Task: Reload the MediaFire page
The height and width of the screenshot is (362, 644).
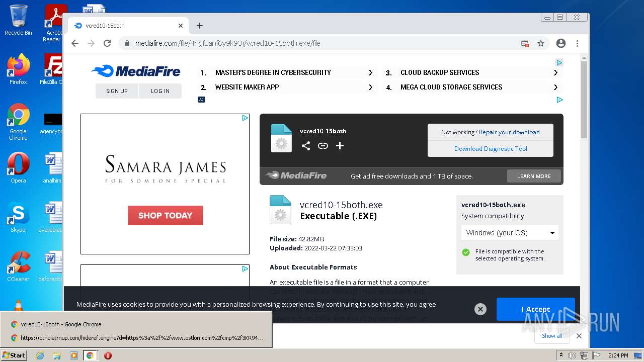Action: 107,43
